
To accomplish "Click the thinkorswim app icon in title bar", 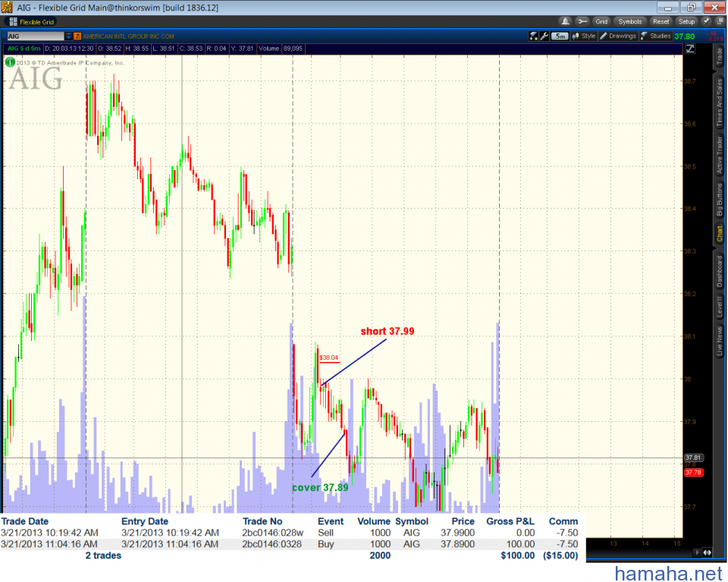I will tap(7, 8).
